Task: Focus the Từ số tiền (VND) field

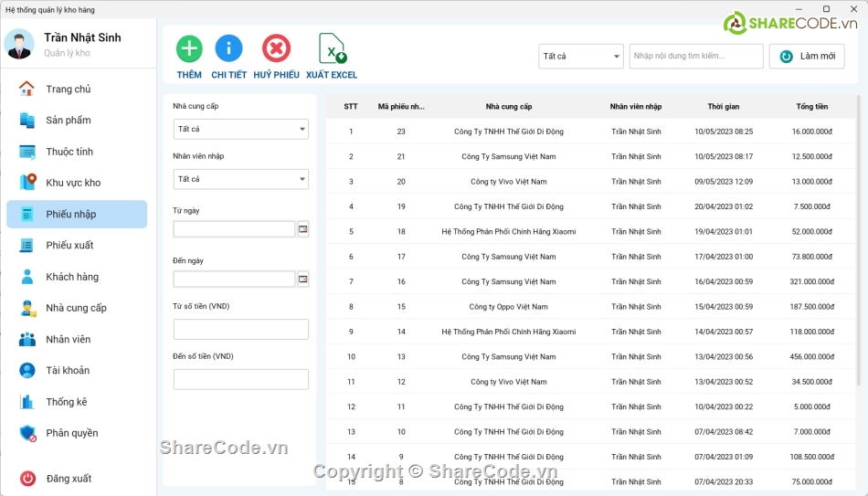Action: [240, 330]
